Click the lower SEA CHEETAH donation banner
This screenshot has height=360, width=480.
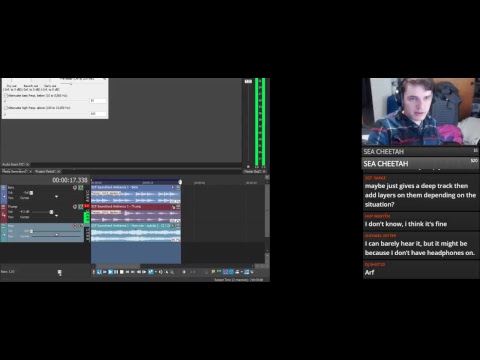click(x=421, y=164)
